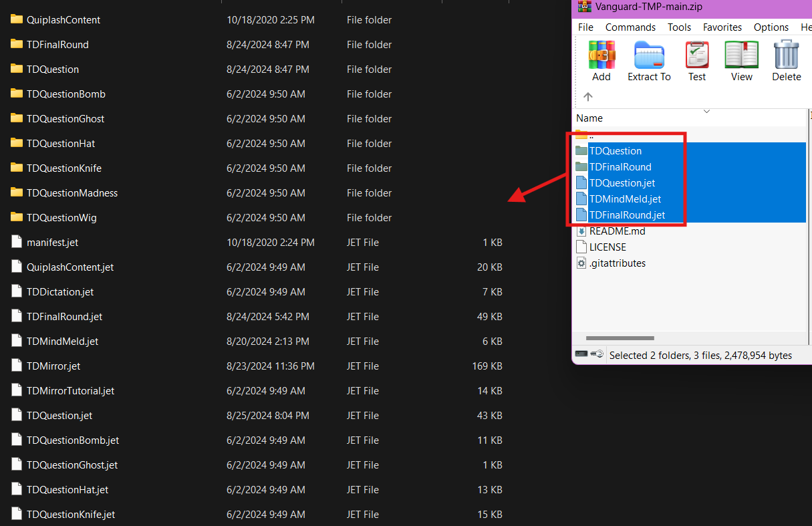812x526 pixels.
Task: Open the Favorites menu
Action: click(x=722, y=27)
